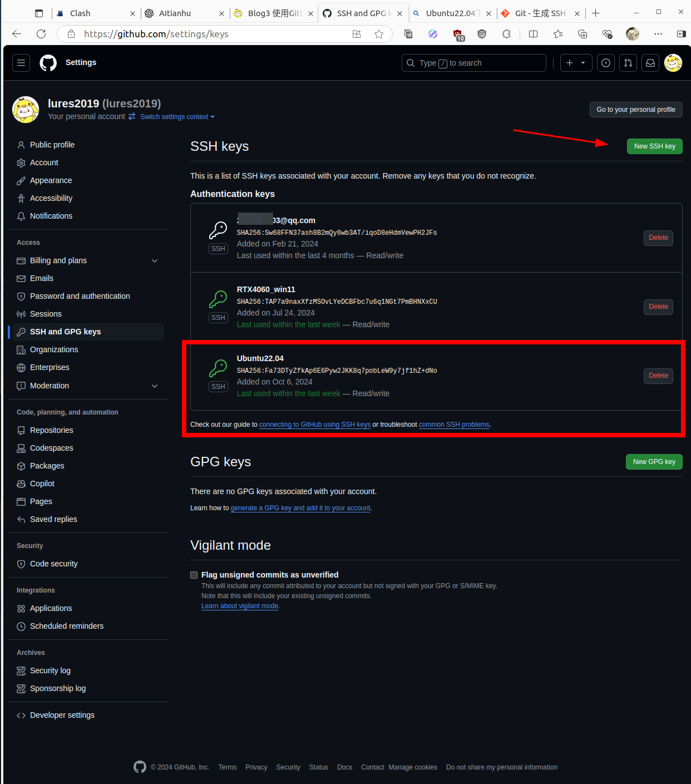Click the New SSH key button
Viewport: 691px width, 784px height.
[x=654, y=146]
